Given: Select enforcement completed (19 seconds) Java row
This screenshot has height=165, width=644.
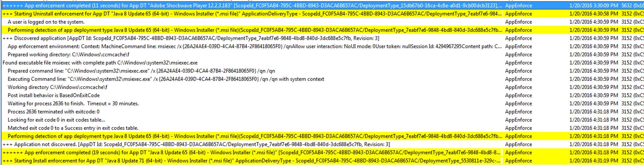Looking at the screenshot, I should 322,153.
